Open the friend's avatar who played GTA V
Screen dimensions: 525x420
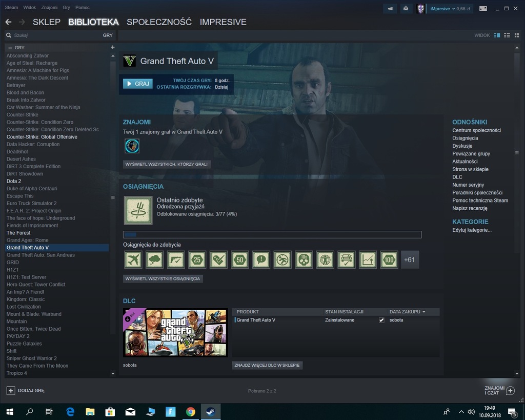[x=132, y=146]
